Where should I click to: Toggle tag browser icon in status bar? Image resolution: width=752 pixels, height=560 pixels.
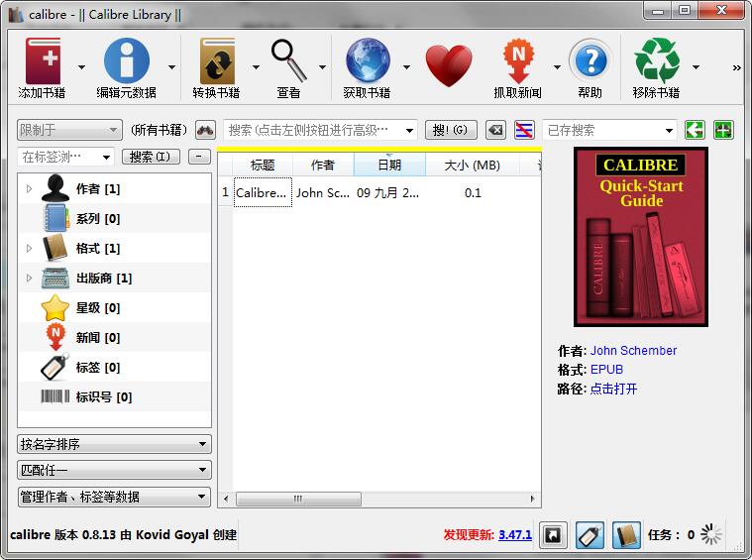pos(590,534)
